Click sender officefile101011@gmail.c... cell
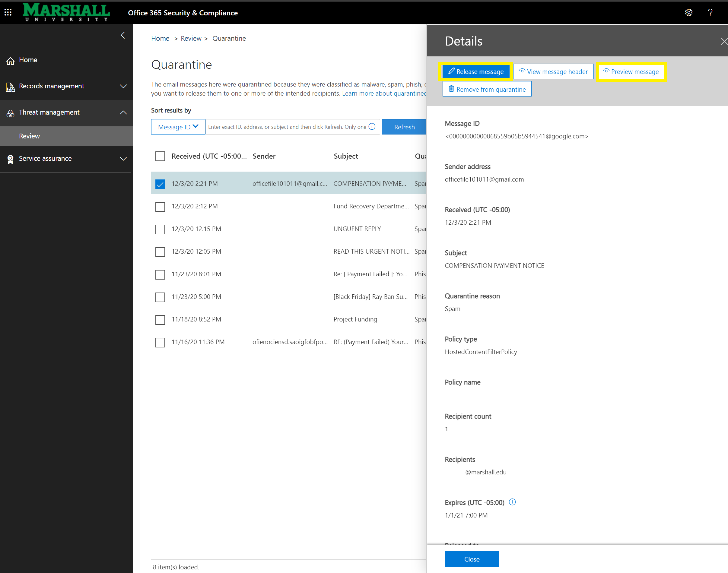728x573 pixels. (x=290, y=183)
